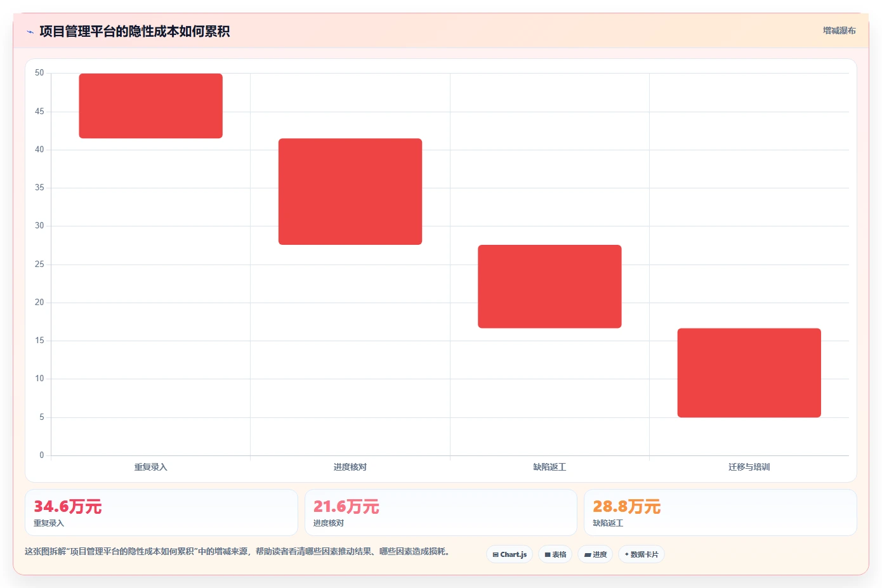Viewport: 882px width, 588px height.
Task: Click the x-axis label 缺陷返工
Action: click(550, 467)
